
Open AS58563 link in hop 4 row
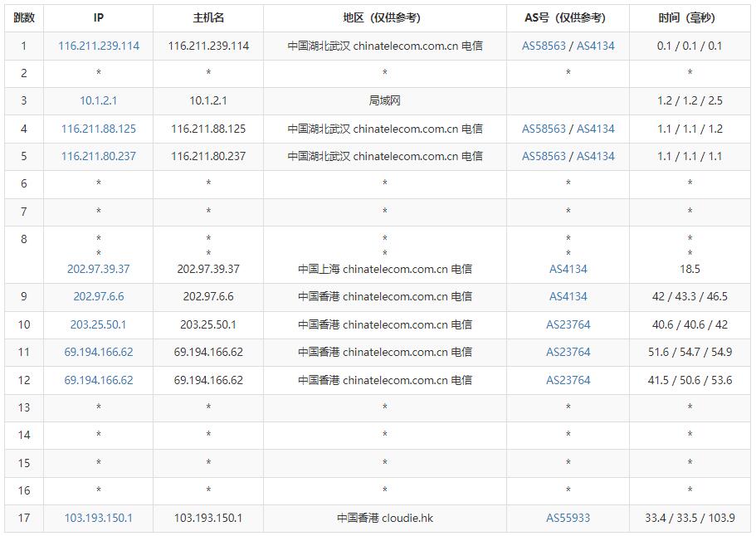(x=544, y=129)
